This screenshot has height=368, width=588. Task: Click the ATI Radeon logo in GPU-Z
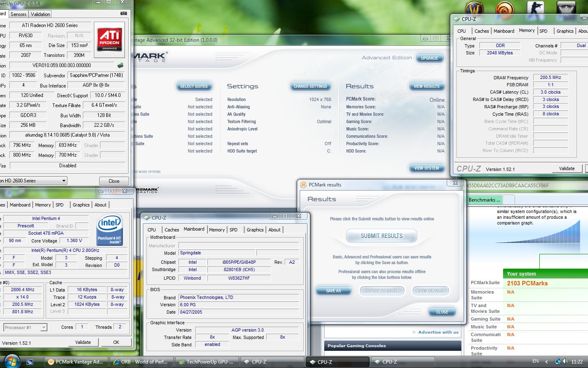point(109,39)
